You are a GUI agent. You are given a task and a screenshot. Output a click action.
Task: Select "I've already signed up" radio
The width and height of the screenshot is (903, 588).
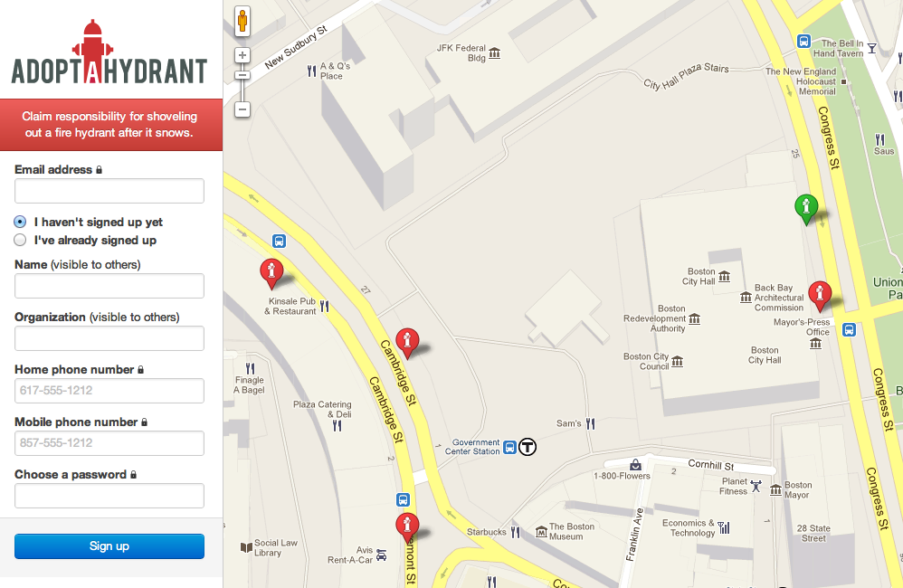(20, 240)
